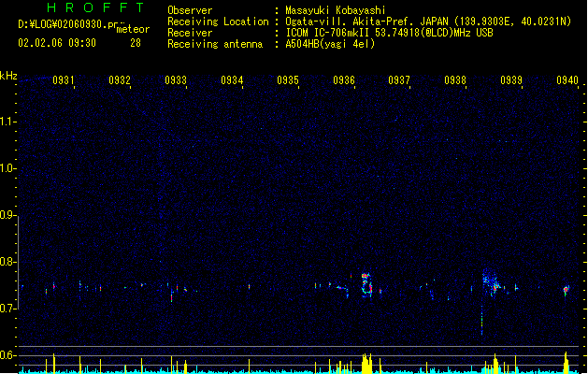The width and height of the screenshot is (588, 374).
Task: Click the gray frequency range bar near 0.8 kHz
Action: pos(18,263)
